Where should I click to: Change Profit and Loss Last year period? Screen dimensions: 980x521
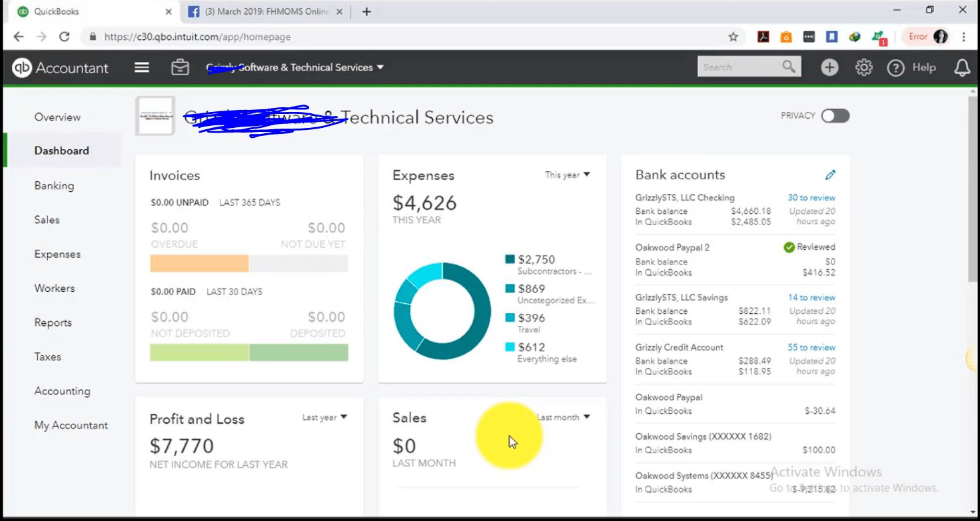(325, 417)
